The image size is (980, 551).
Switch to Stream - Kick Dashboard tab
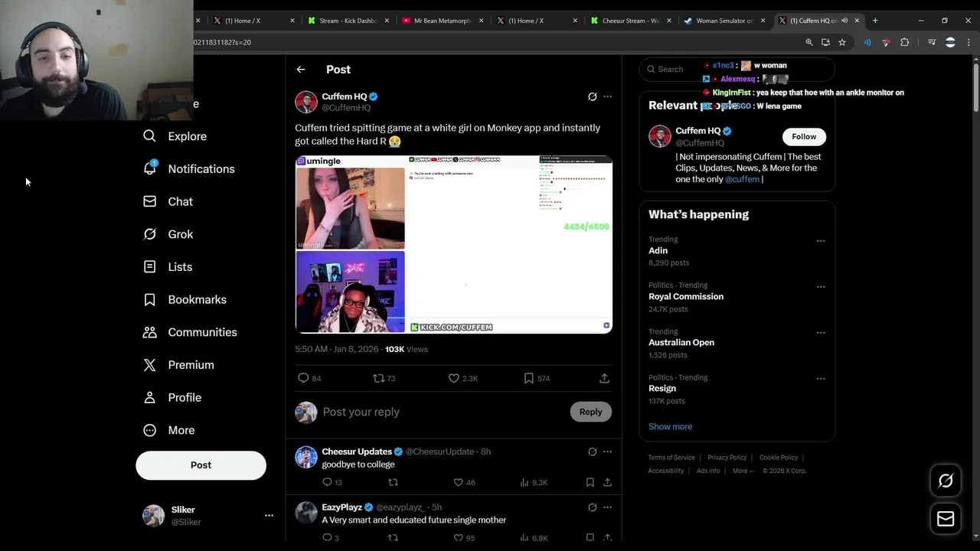click(348, 21)
